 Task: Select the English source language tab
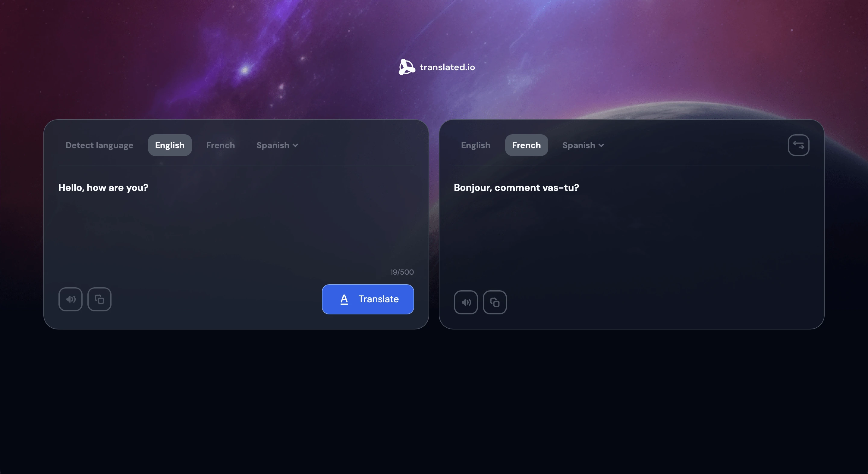point(169,145)
